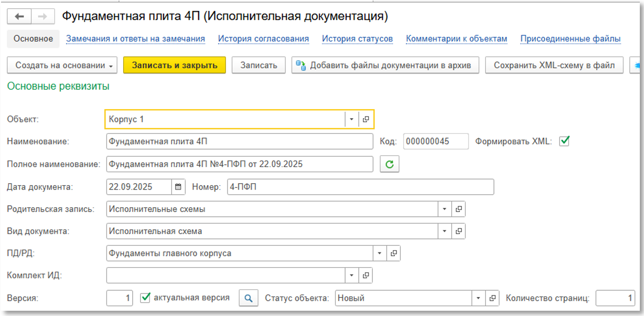Open the Статус объекта linked record icon
The width and height of the screenshot is (644, 316).
(492, 298)
